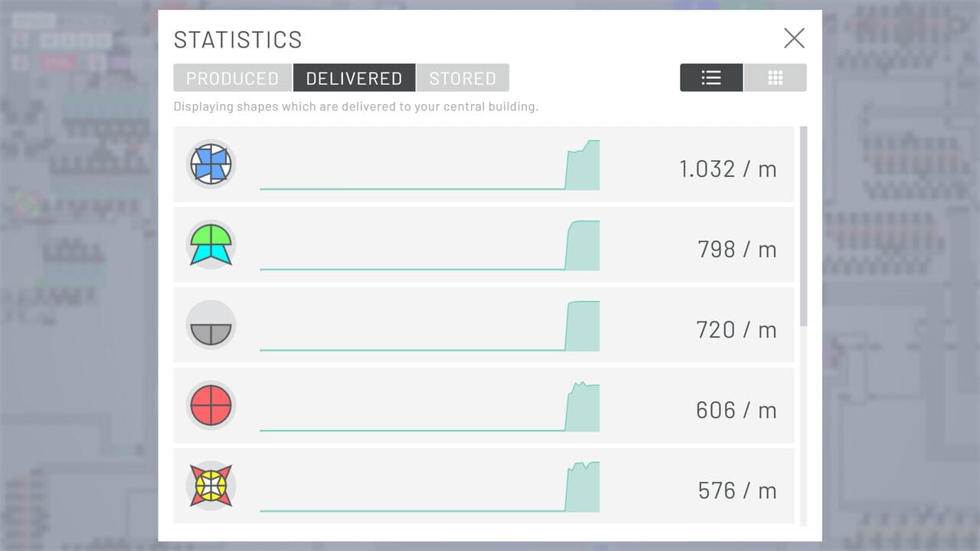Click the red and yellow star shape icon
980x551 pixels.
pos(211,486)
